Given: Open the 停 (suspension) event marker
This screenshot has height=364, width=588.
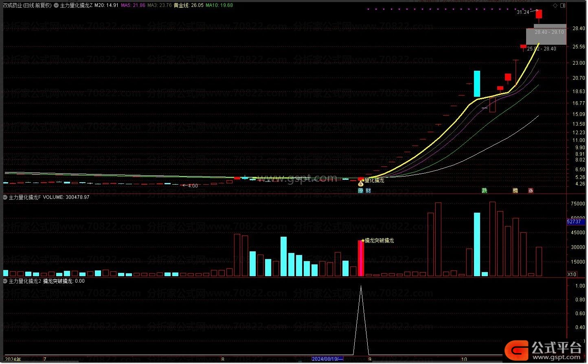Looking at the screenshot, I should [360, 190].
